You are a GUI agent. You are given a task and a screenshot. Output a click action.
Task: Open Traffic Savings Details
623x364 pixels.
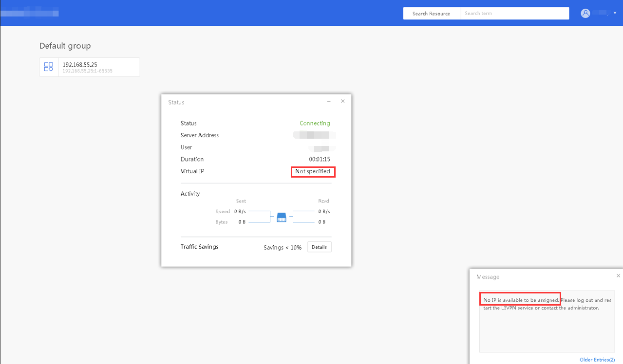[319, 247]
